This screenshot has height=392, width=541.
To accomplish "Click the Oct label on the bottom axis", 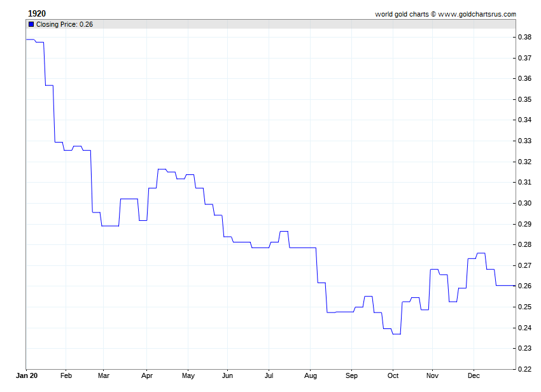I will (393, 375).
